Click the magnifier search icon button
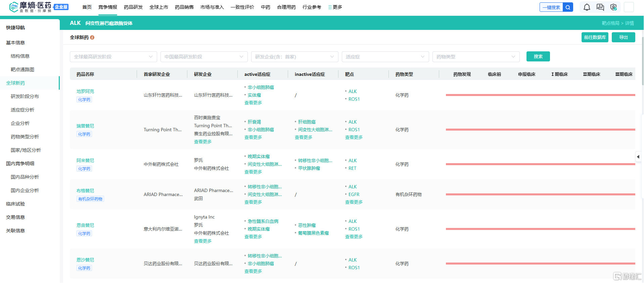 coord(568,7)
